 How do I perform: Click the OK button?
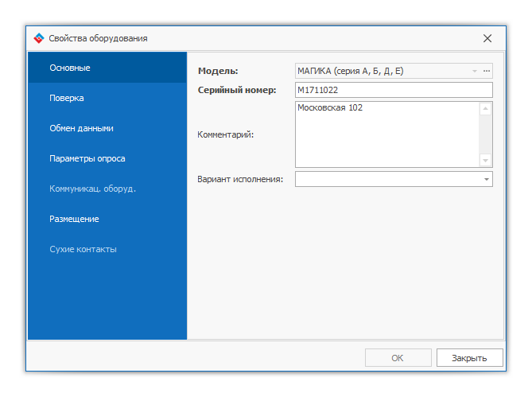(398, 358)
